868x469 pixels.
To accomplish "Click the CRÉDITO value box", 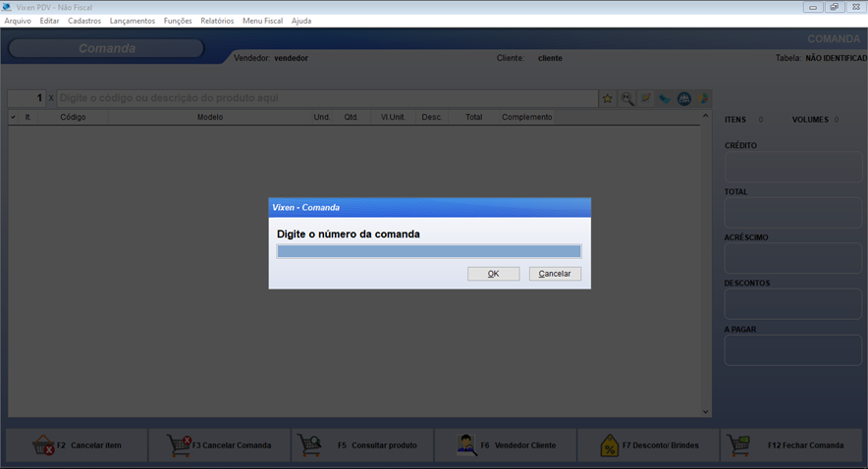I will coord(792,167).
